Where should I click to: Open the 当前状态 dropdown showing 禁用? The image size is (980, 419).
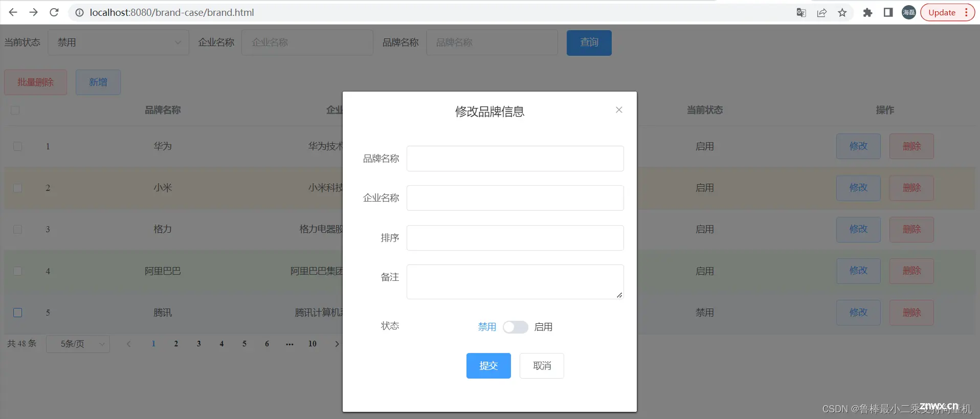tap(119, 42)
